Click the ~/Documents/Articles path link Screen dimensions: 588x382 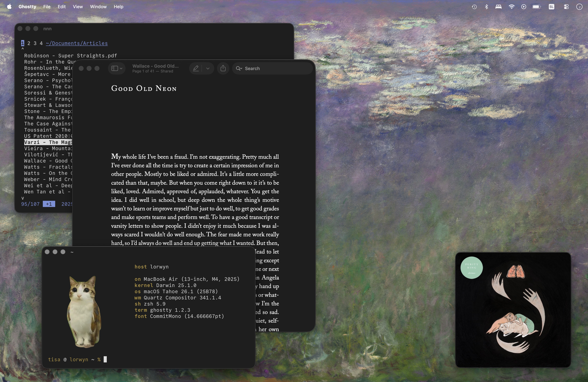click(x=77, y=43)
